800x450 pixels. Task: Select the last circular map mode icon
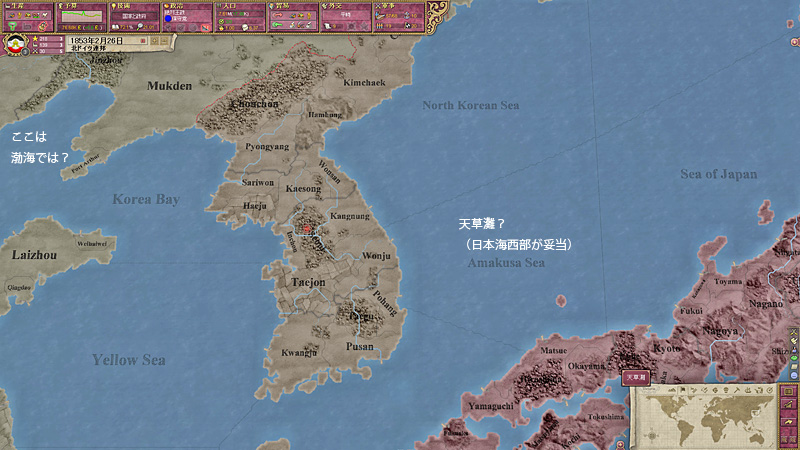(x=769, y=390)
